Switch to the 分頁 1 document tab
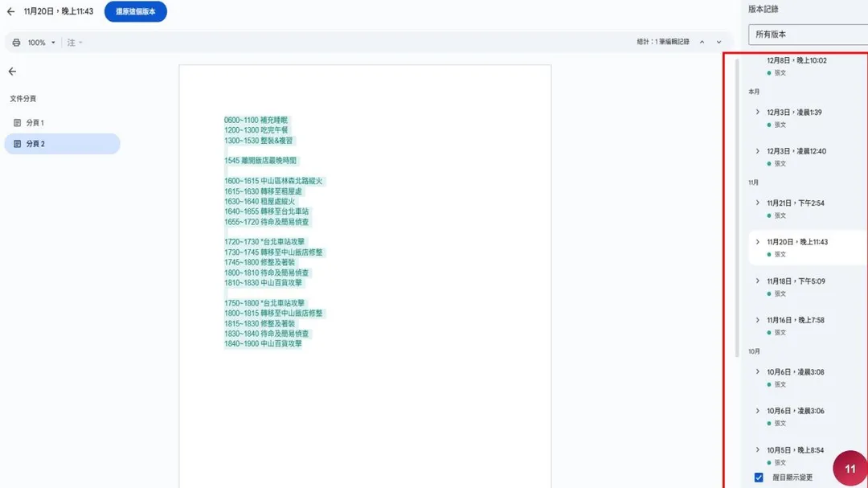The image size is (868, 488). (62, 122)
